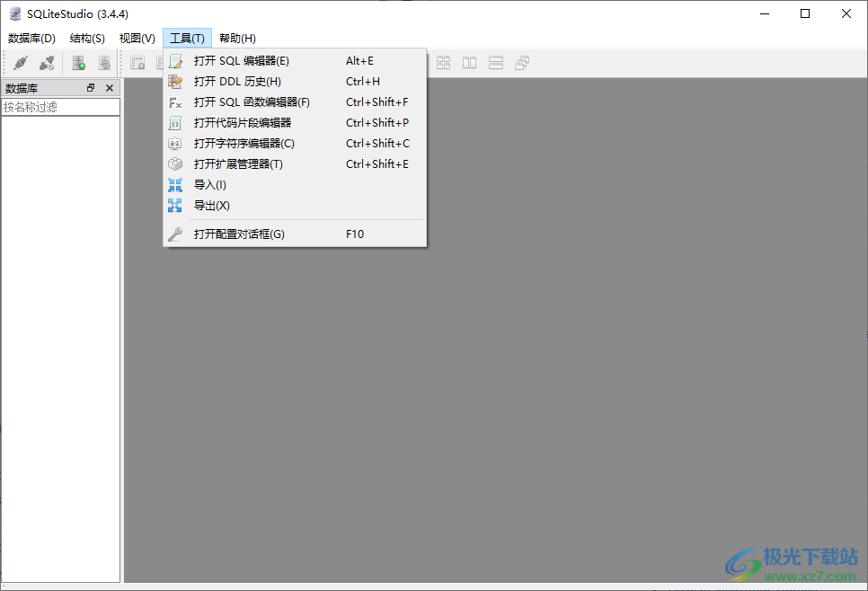Click the tile windows icon on the toolbar

[443, 62]
